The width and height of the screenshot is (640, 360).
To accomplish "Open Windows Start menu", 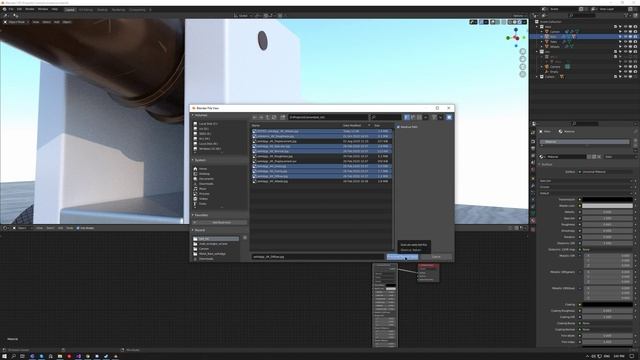I will point(4,356).
